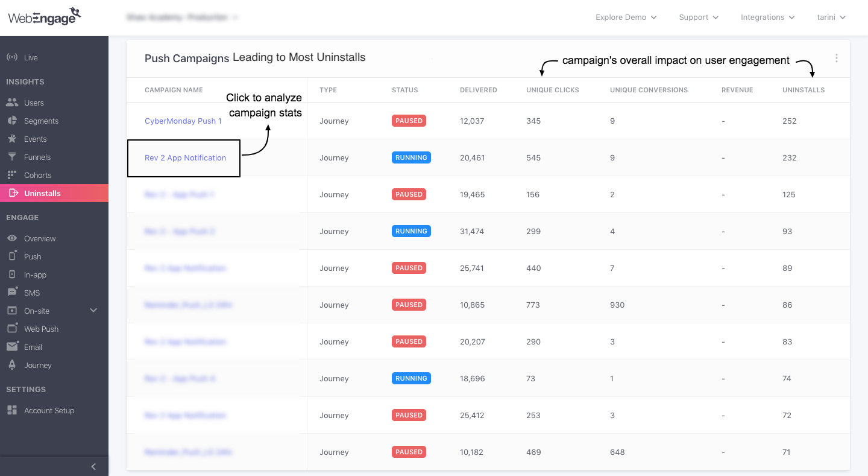This screenshot has width=868, height=476.
Task: Open the three-dot card options menu
Action: (837, 59)
